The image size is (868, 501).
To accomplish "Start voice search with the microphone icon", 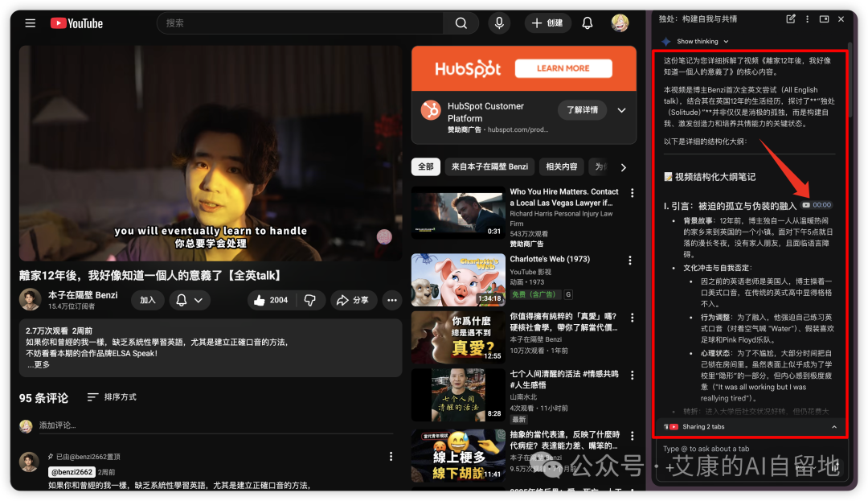I will coord(499,23).
